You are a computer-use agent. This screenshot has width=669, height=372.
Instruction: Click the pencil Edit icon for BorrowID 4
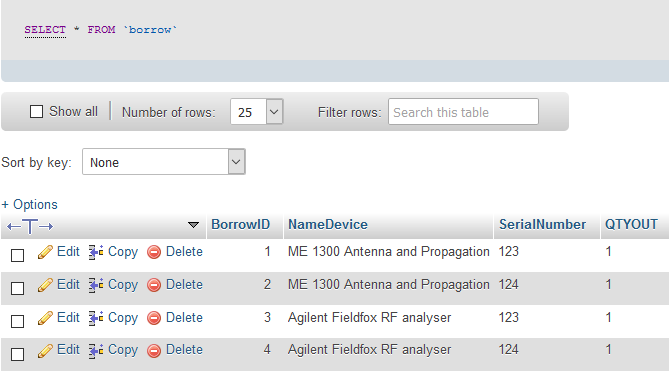45,351
